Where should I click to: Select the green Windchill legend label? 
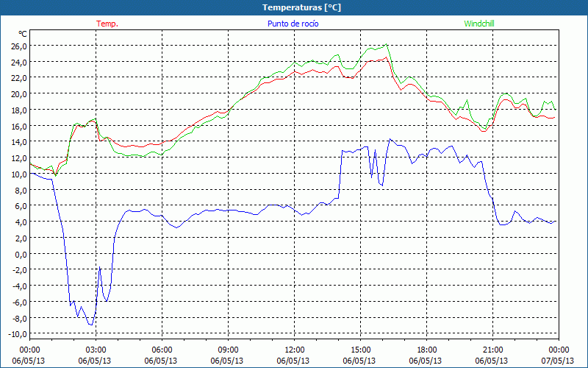click(479, 24)
